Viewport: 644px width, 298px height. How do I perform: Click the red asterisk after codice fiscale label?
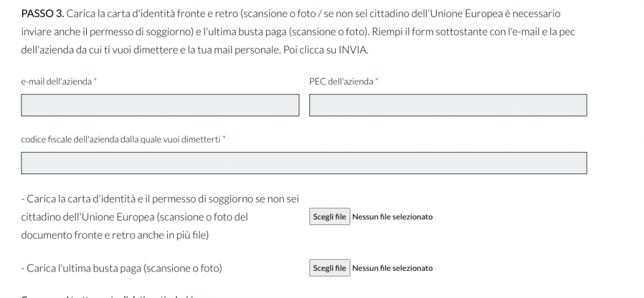point(224,138)
